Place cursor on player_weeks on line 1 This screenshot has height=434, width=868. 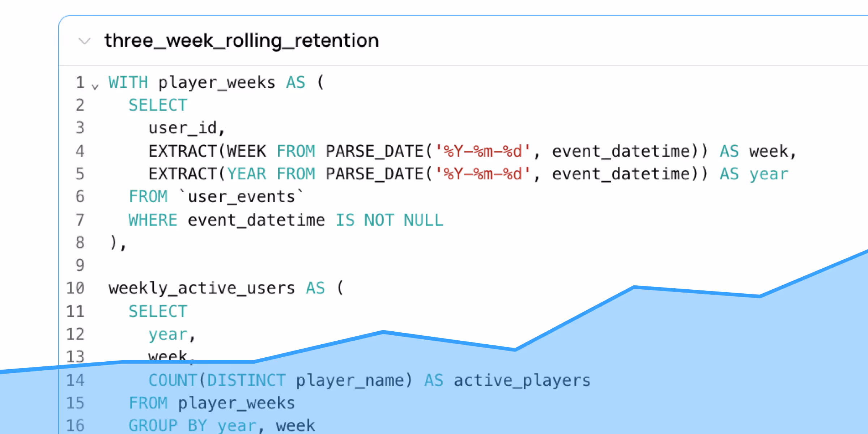point(217,82)
